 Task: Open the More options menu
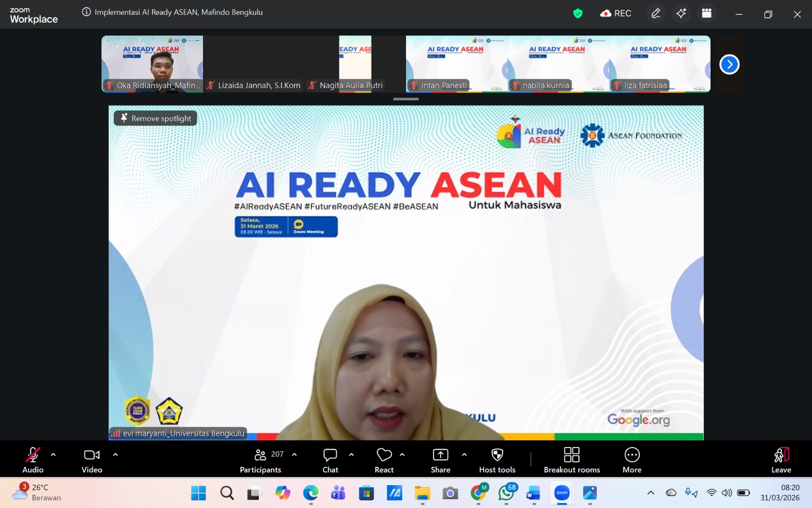point(632,460)
